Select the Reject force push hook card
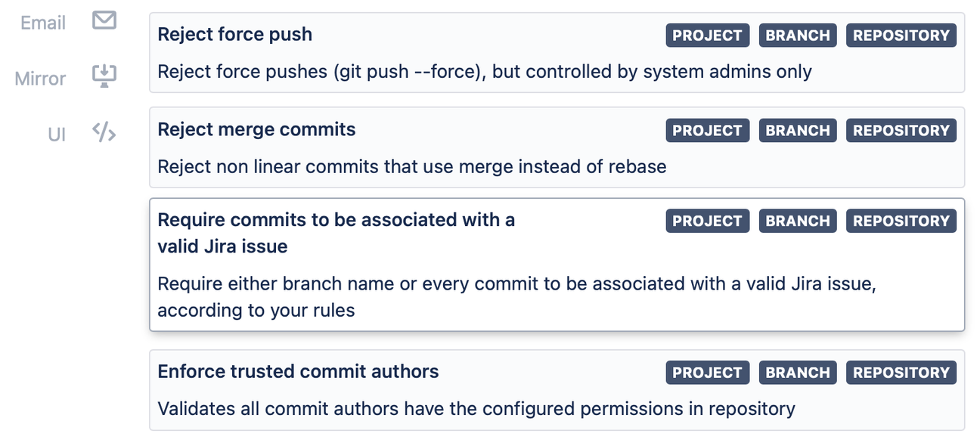 (484, 53)
